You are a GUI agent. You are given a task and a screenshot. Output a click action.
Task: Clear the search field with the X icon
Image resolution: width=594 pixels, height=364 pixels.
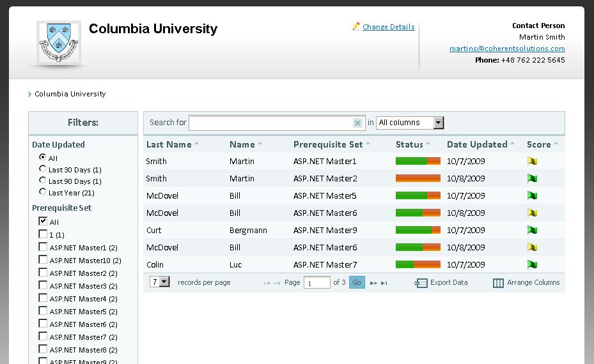coord(357,123)
